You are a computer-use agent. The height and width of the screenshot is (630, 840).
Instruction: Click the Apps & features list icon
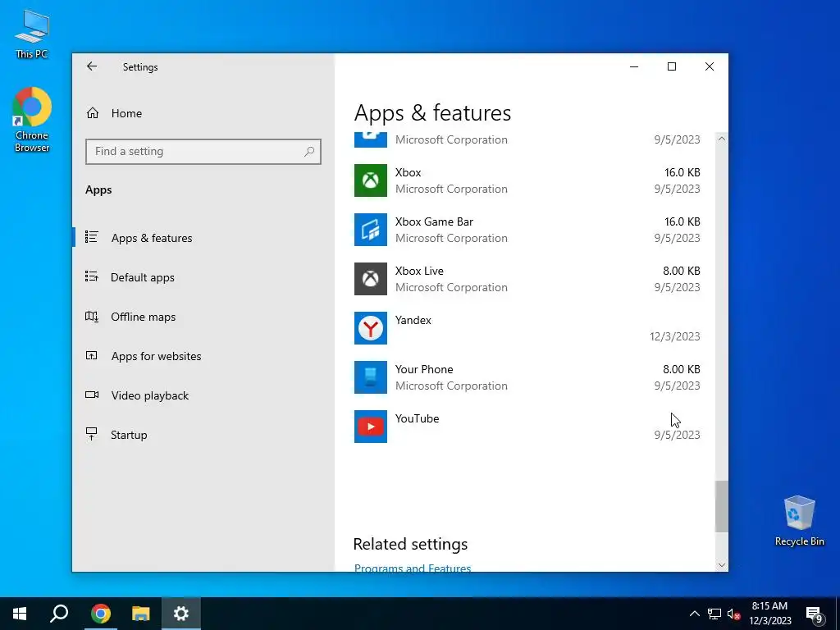click(92, 237)
